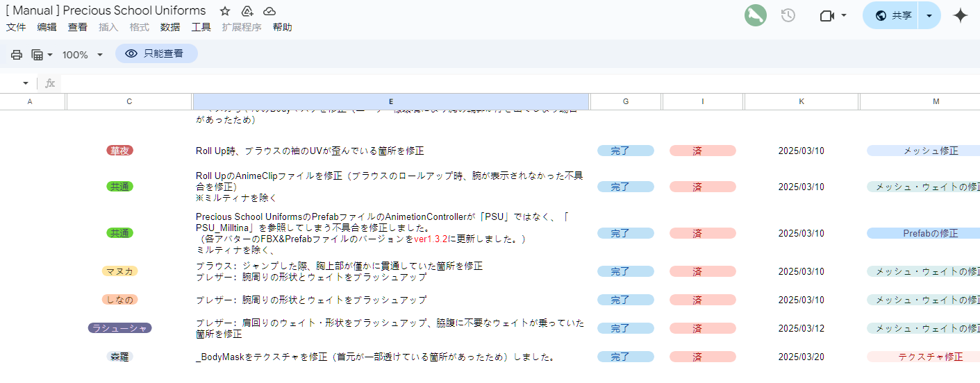Select column E header
The width and height of the screenshot is (980, 383).
click(x=391, y=101)
